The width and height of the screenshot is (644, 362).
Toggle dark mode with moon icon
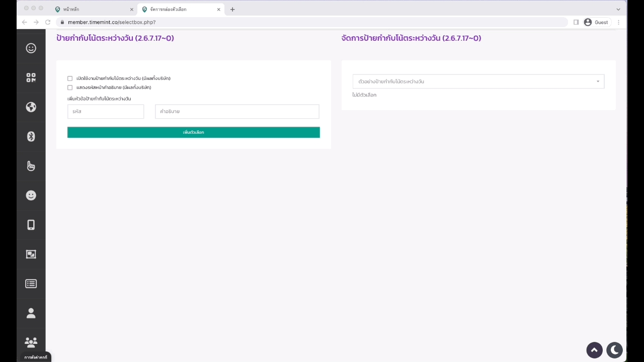point(614,350)
